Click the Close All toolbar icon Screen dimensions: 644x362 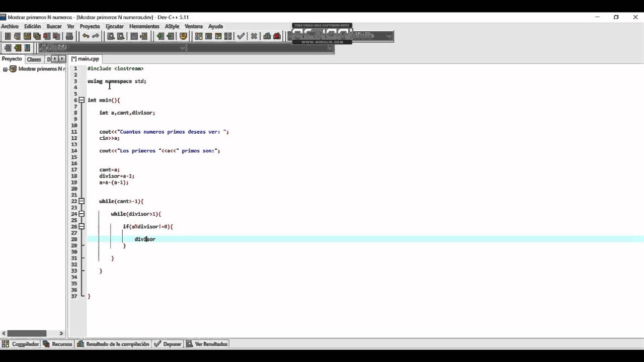pos(56,36)
